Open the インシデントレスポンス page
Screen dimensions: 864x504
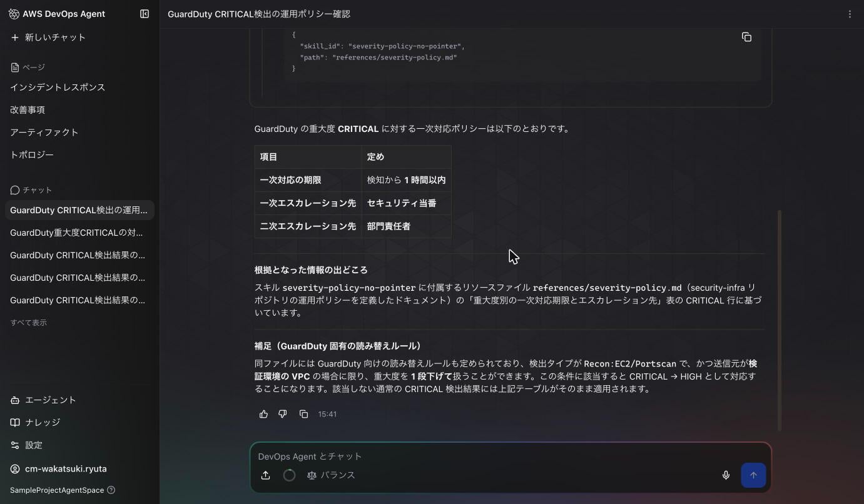click(58, 88)
